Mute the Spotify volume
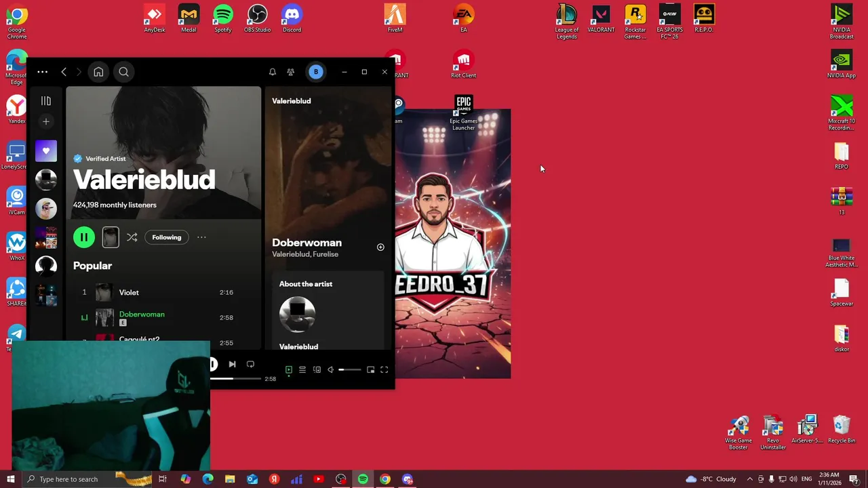This screenshot has width=868, height=488. [x=330, y=370]
